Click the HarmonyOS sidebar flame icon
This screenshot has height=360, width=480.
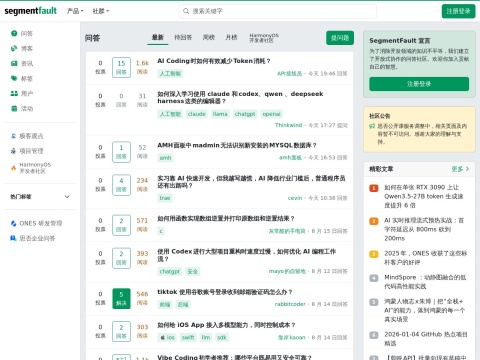[13, 168]
